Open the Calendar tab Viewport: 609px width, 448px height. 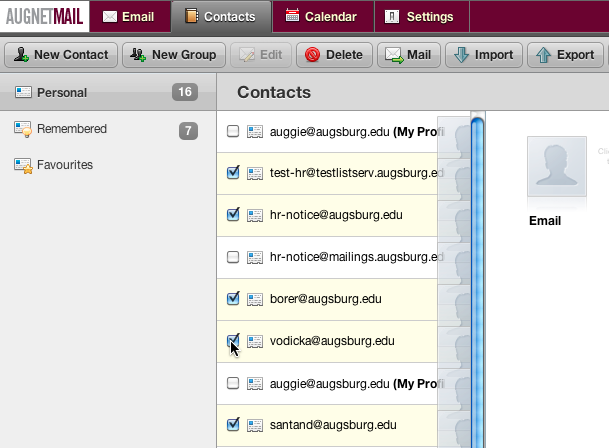[323, 17]
